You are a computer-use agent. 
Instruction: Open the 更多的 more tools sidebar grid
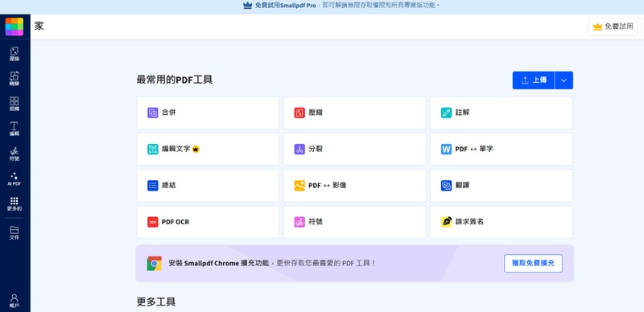(x=14, y=204)
